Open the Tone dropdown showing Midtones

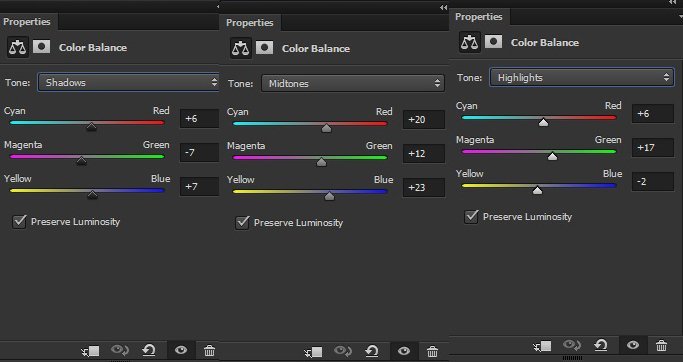(x=353, y=83)
